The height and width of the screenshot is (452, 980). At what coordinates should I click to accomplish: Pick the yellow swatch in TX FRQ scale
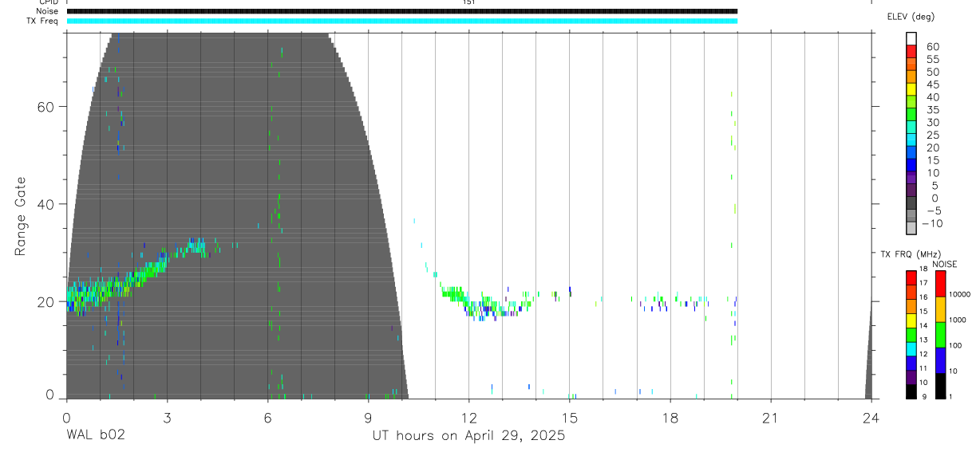click(x=911, y=320)
